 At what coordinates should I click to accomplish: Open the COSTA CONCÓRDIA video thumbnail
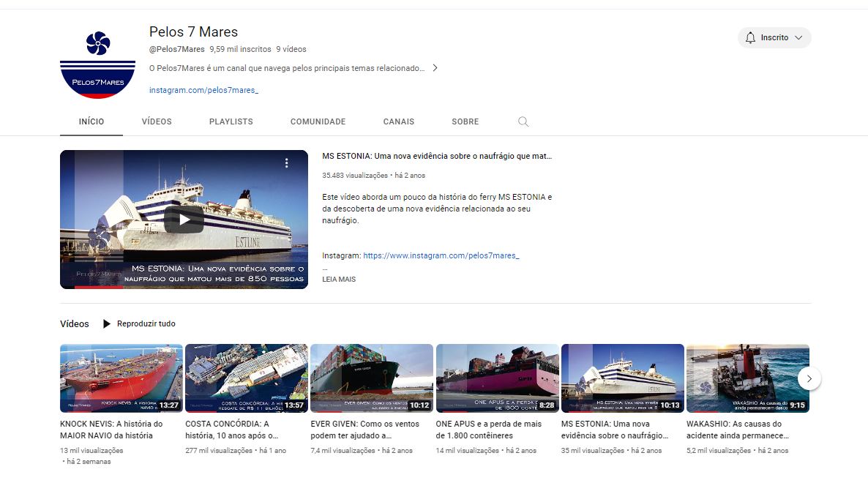(x=247, y=378)
